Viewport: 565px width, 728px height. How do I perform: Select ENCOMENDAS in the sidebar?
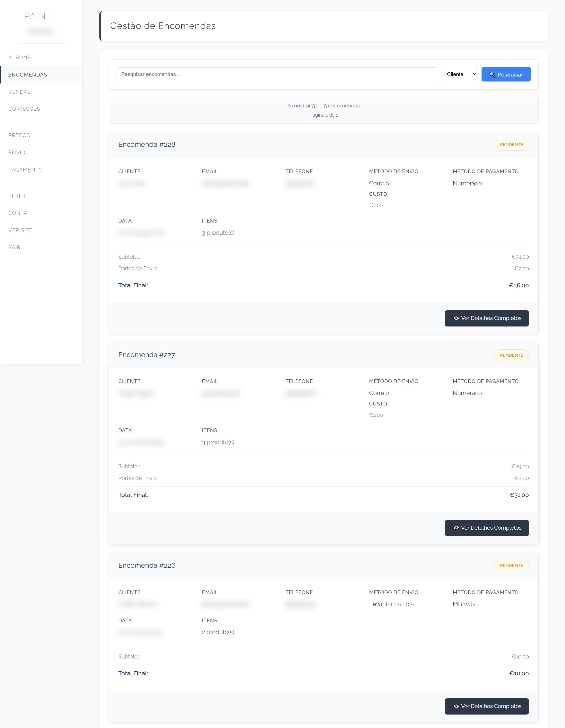28,74
